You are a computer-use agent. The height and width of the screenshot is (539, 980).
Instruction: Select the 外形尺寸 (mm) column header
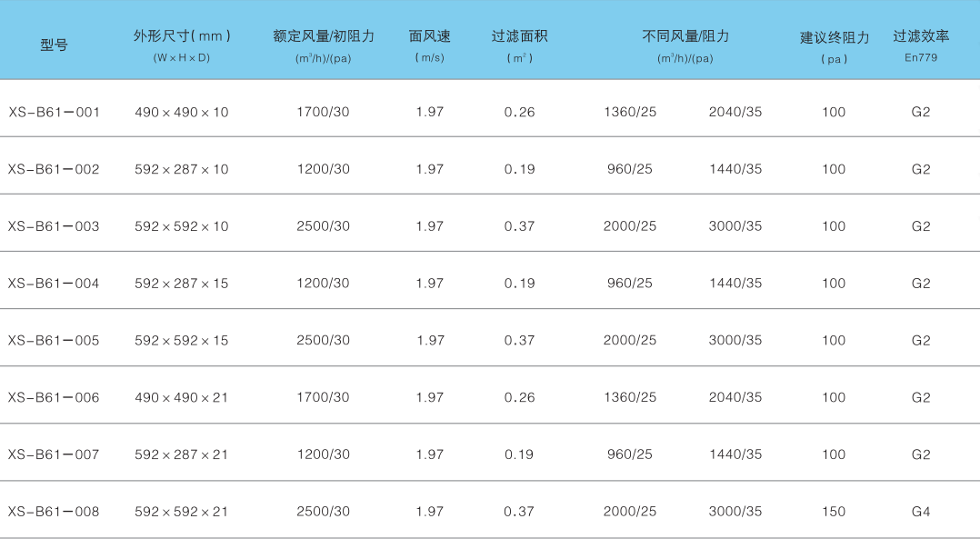(182, 37)
